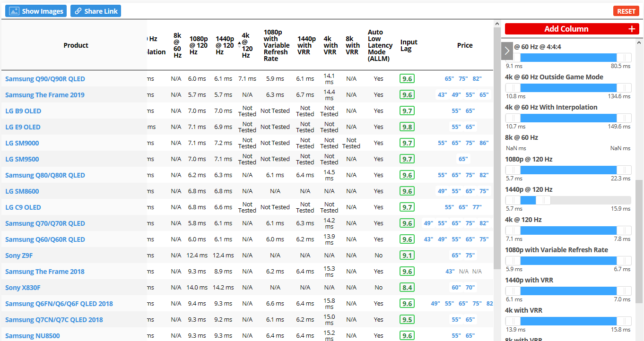Open Samsung Q90/Q90R QLED product link
This screenshot has width=644, height=341.
point(45,79)
